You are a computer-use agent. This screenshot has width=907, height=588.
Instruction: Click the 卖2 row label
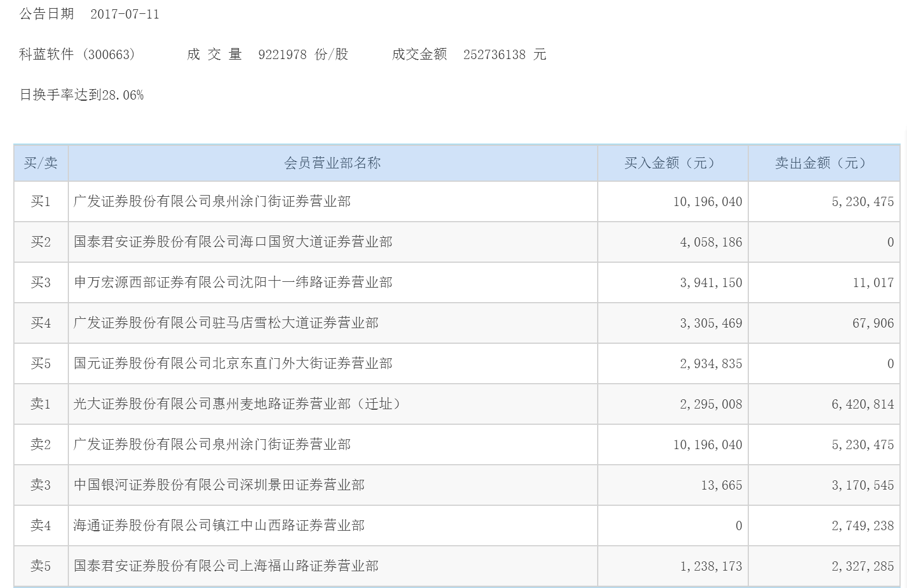point(41,444)
